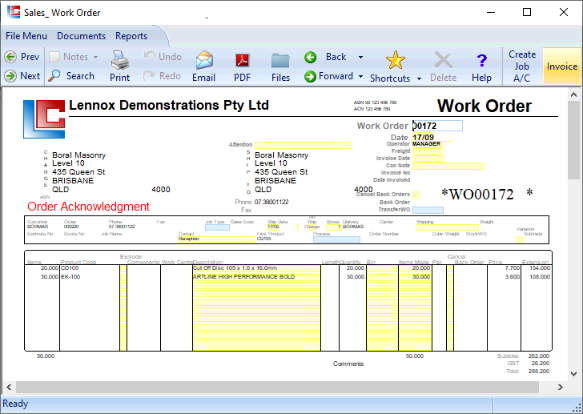
Task: Toggle the Variation checkbox
Action: (520, 239)
